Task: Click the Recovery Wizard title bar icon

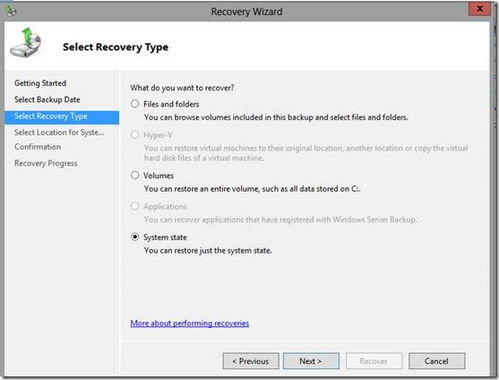Action: point(11,11)
